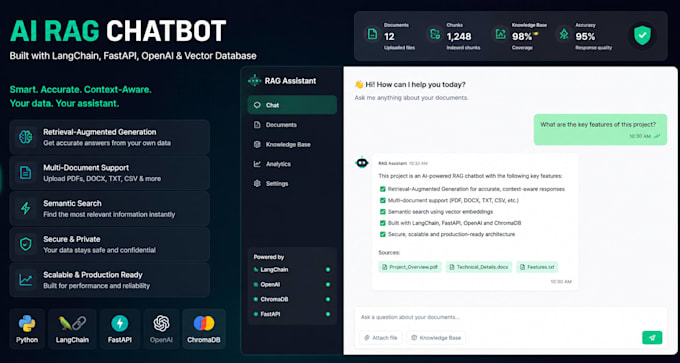
Task: Click the user message about key features
Action: pos(600,129)
